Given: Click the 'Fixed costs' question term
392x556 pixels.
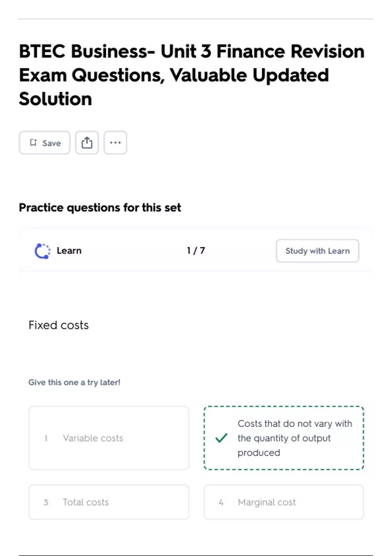Looking at the screenshot, I should pos(59,325).
